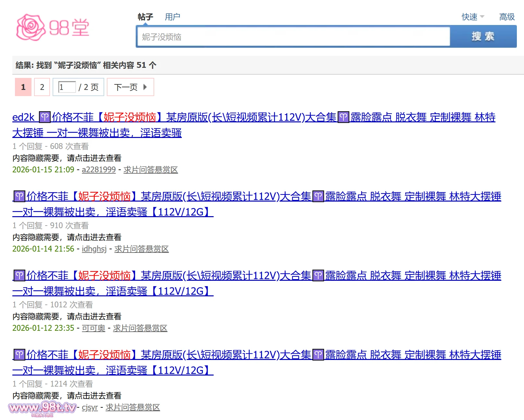Click the www.98t.tv watermark logo

point(43,408)
